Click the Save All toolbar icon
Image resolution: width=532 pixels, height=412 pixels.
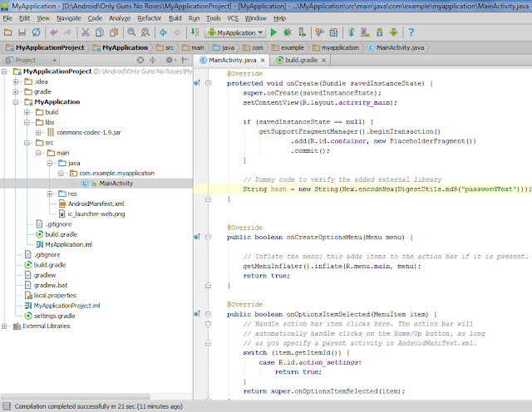[22, 32]
